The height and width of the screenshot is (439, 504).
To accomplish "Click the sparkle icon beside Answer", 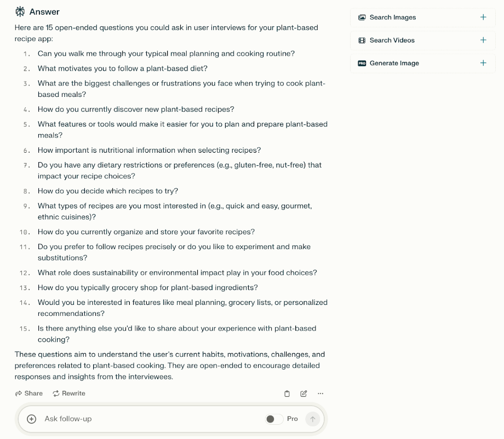I will click(x=20, y=11).
